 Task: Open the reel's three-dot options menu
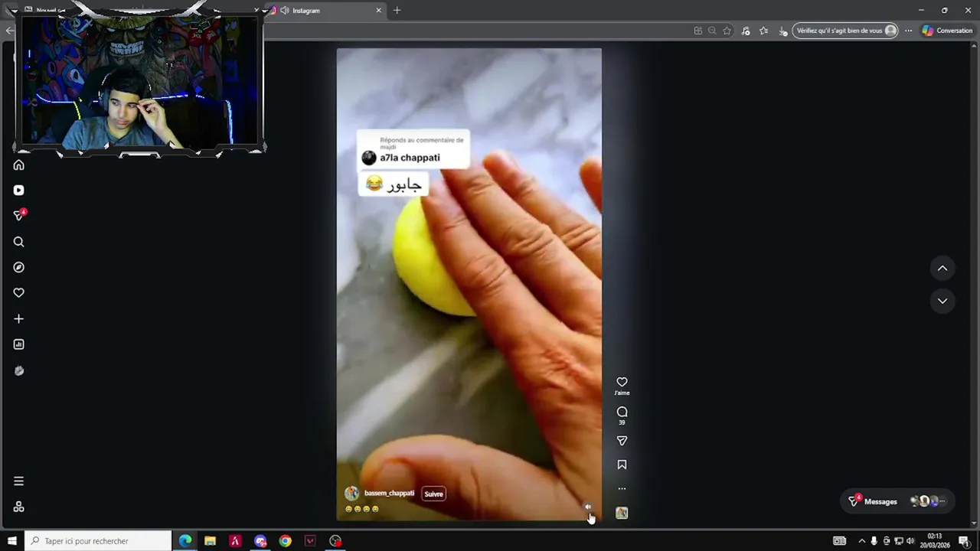pos(622,488)
